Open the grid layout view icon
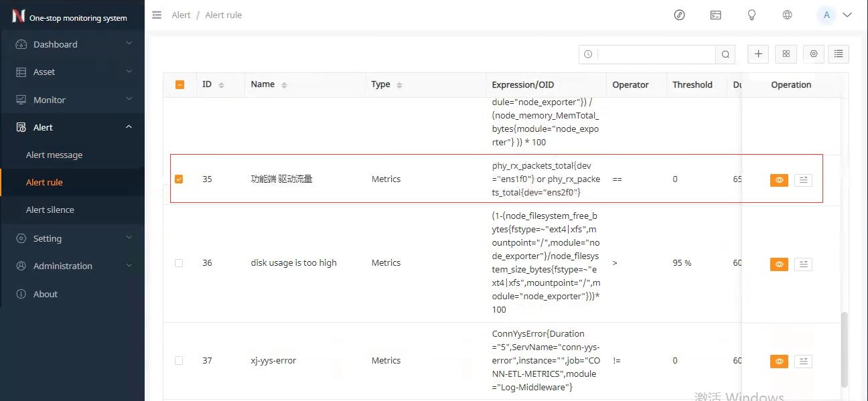The height and width of the screenshot is (401, 868). pyautogui.click(x=786, y=54)
